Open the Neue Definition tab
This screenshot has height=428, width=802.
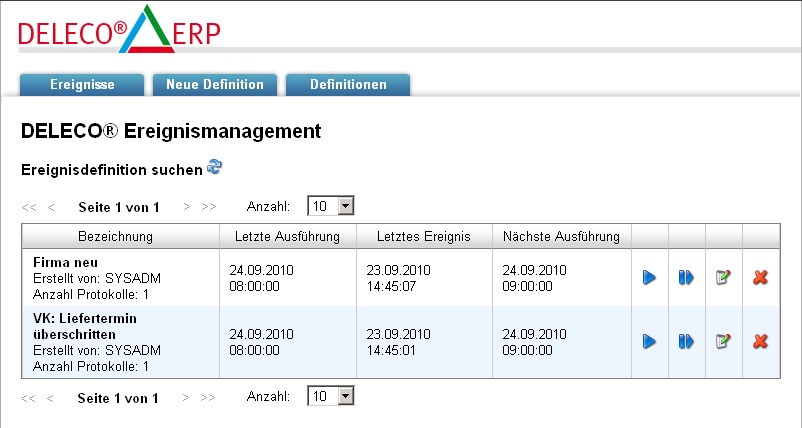click(215, 85)
